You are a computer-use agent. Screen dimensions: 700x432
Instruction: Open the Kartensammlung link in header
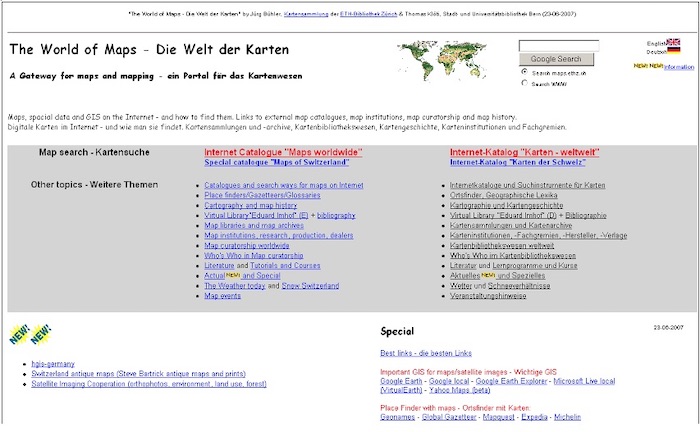pyautogui.click(x=306, y=14)
